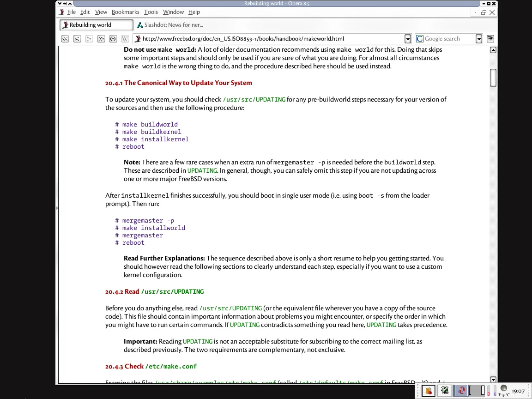Click the Wand password icon
This screenshot has height=399, width=532.
(125, 39)
